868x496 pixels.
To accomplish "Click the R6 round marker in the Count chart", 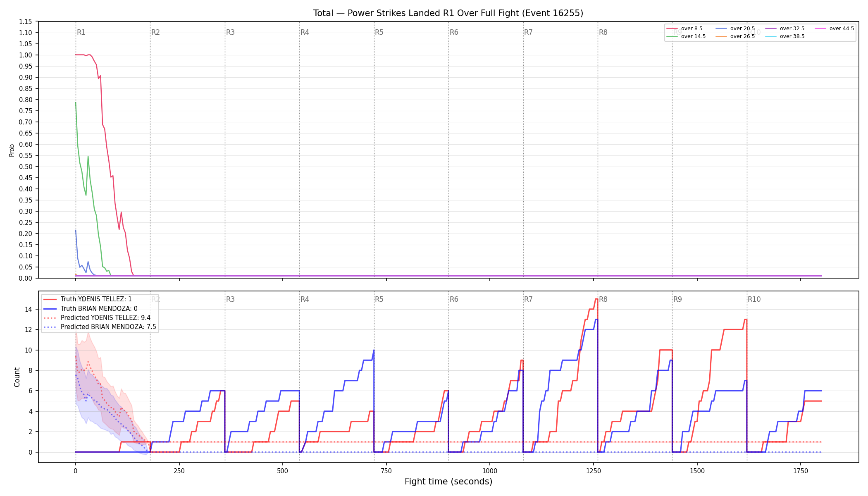I will (x=454, y=299).
